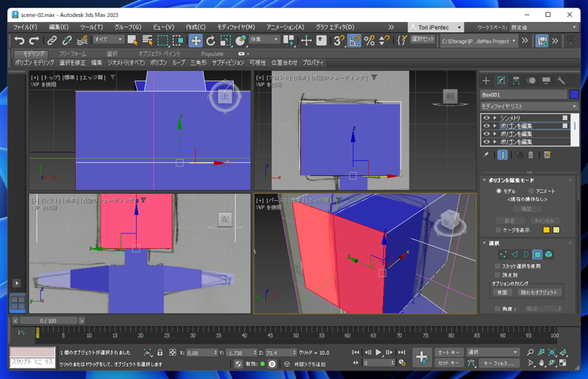Toggle eye of the highlighted ポリゴンを編集 modifier
This screenshot has height=379, width=588.
[487, 126]
